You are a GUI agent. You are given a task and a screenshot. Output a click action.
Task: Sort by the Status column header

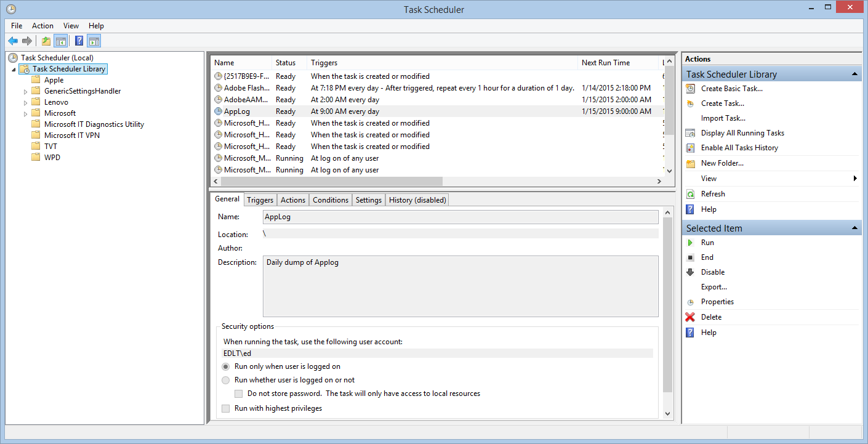[289, 63]
